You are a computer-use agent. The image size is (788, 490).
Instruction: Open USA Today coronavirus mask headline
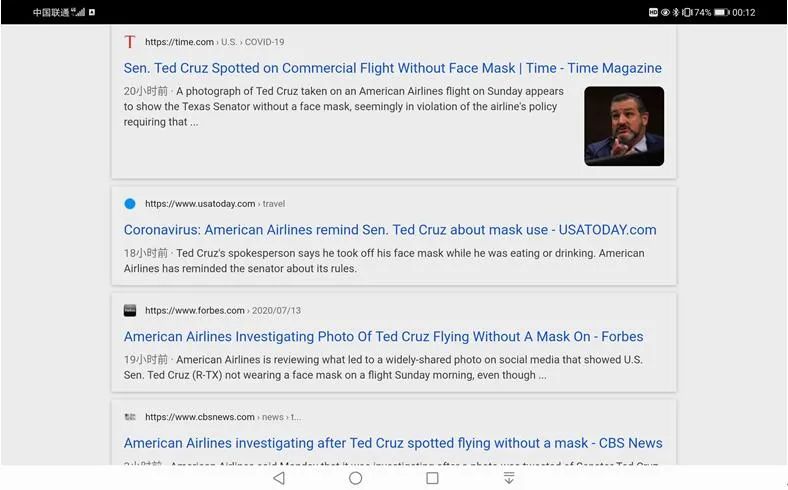[390, 230]
